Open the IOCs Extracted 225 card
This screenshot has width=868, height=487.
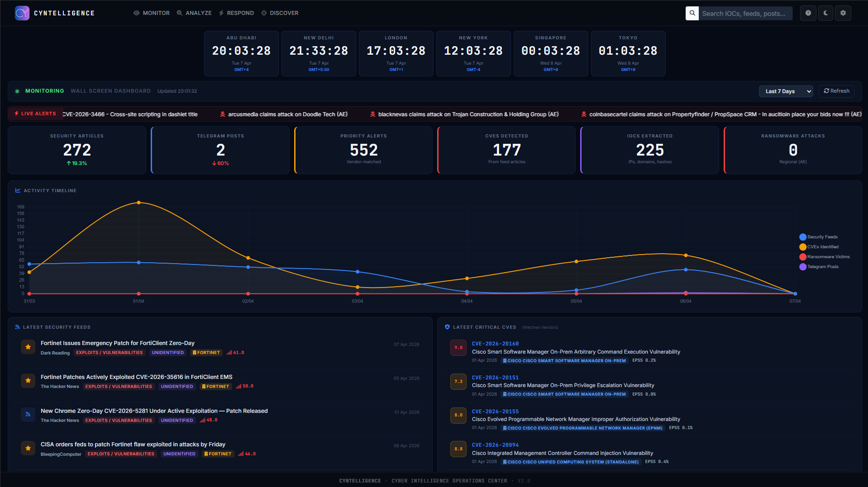point(650,150)
